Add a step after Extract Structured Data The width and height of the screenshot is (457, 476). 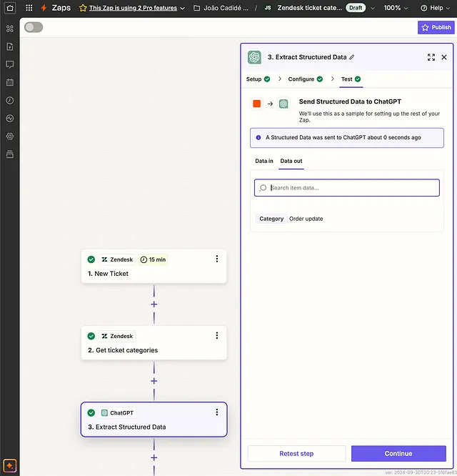click(x=154, y=458)
